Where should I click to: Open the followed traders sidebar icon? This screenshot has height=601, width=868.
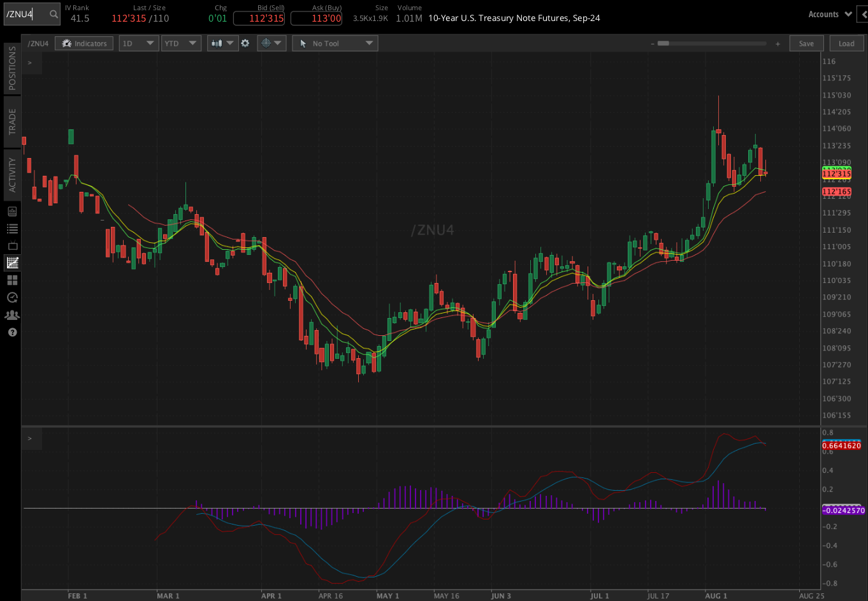coord(11,315)
